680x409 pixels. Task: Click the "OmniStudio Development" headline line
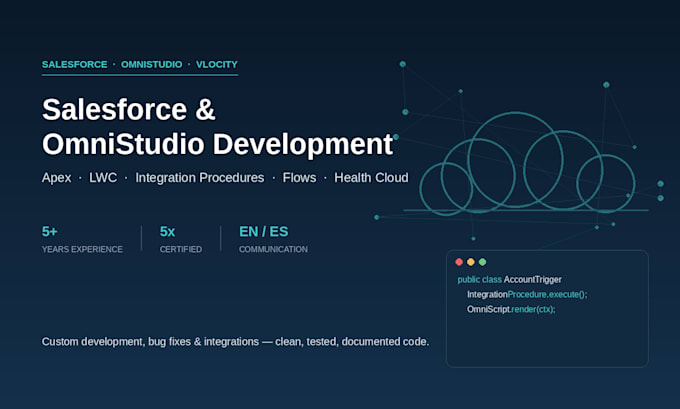(x=218, y=144)
